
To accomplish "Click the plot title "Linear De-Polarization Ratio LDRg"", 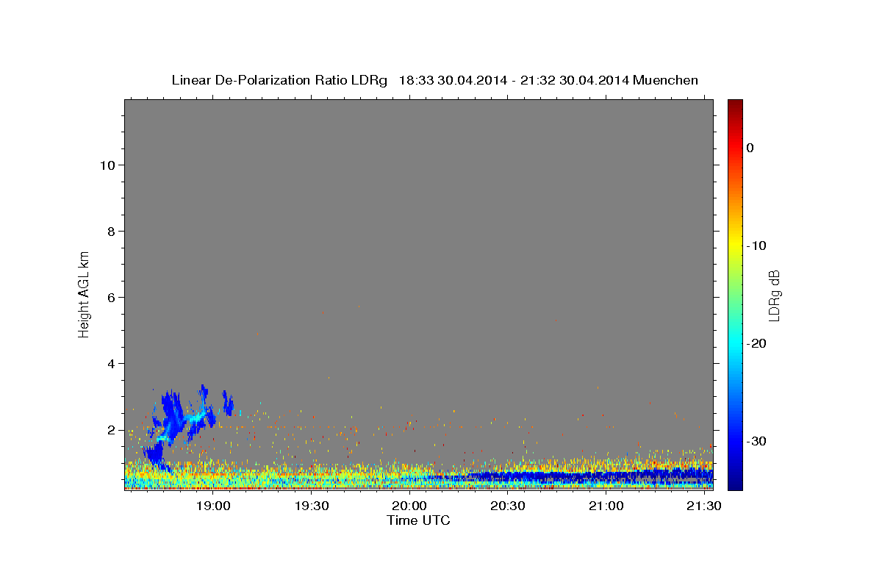I will (x=279, y=80).
